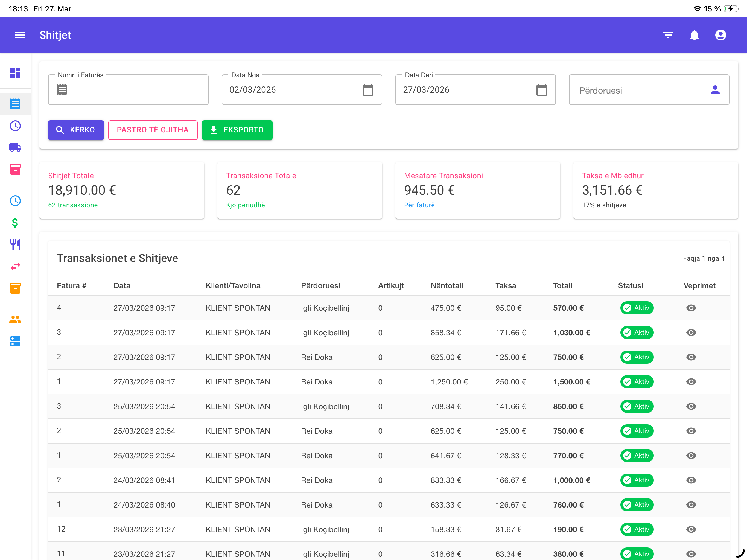Select the tax 171.66 € cell

pos(510,333)
